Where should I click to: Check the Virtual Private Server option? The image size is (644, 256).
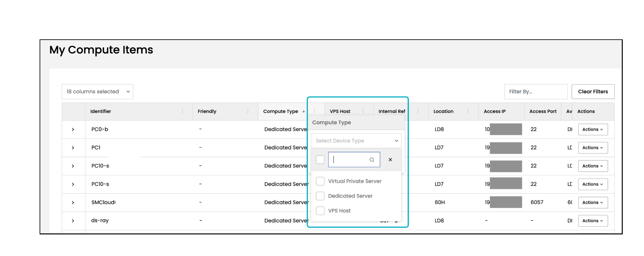tap(320, 181)
